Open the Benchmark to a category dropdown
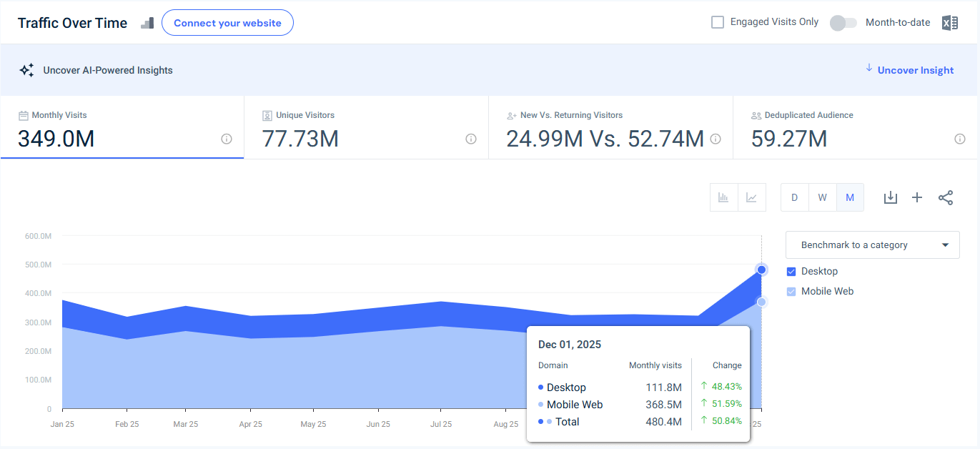Image resolution: width=980 pixels, height=449 pixels. pyautogui.click(x=872, y=245)
